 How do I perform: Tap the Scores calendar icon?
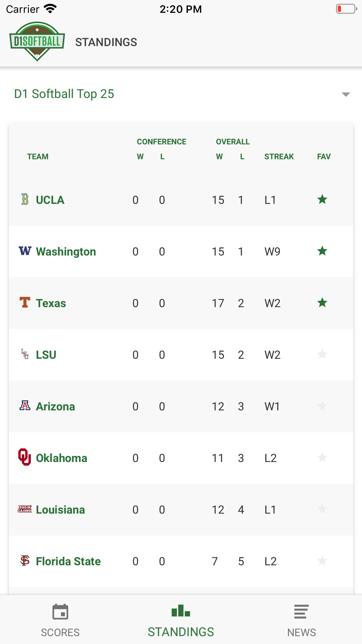tap(60, 612)
